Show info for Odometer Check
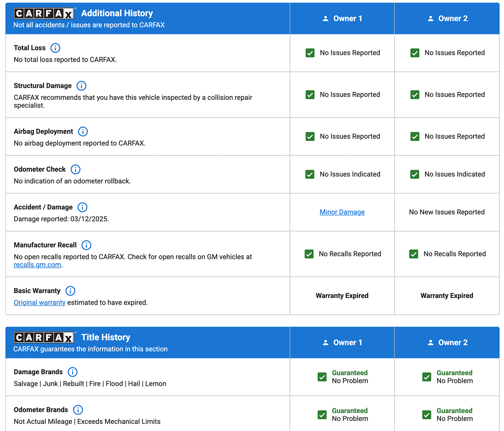Screen dimensions: 504x431 pyautogui.click(x=76, y=170)
